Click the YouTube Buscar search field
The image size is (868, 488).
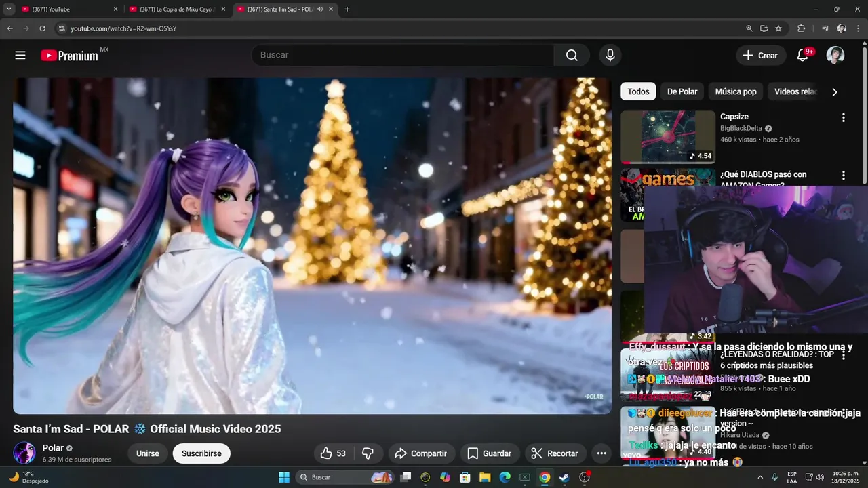403,56
